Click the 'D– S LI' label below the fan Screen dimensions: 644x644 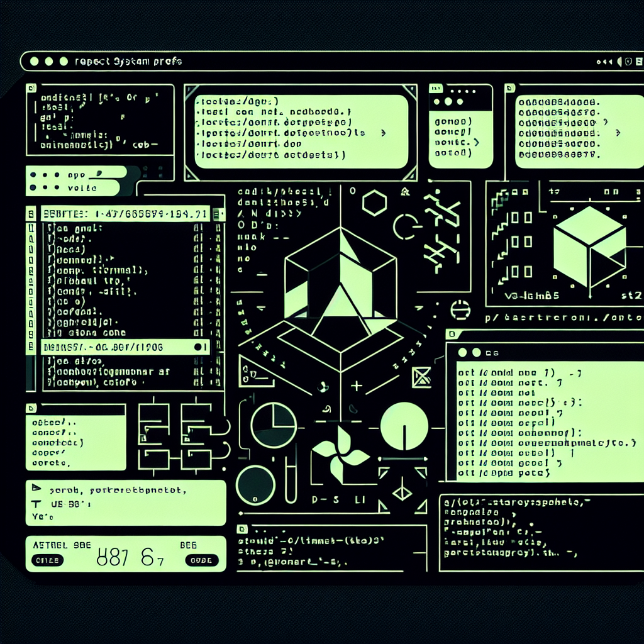pos(338,500)
